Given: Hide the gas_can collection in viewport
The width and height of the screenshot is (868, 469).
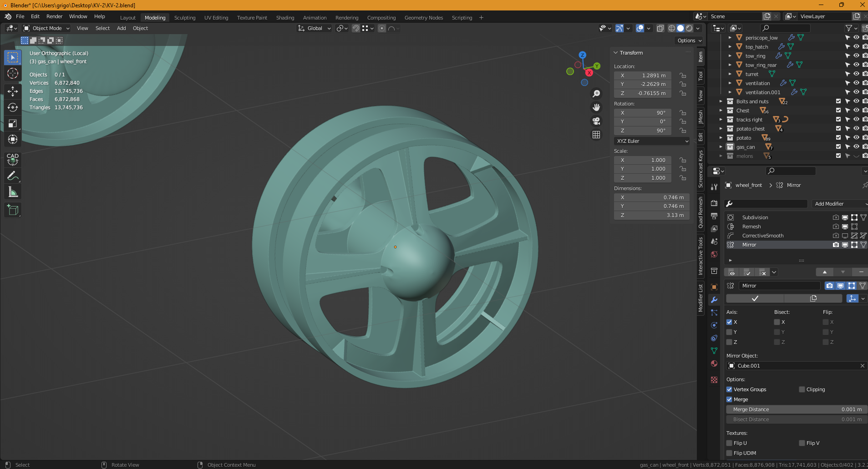Looking at the screenshot, I should tap(856, 147).
